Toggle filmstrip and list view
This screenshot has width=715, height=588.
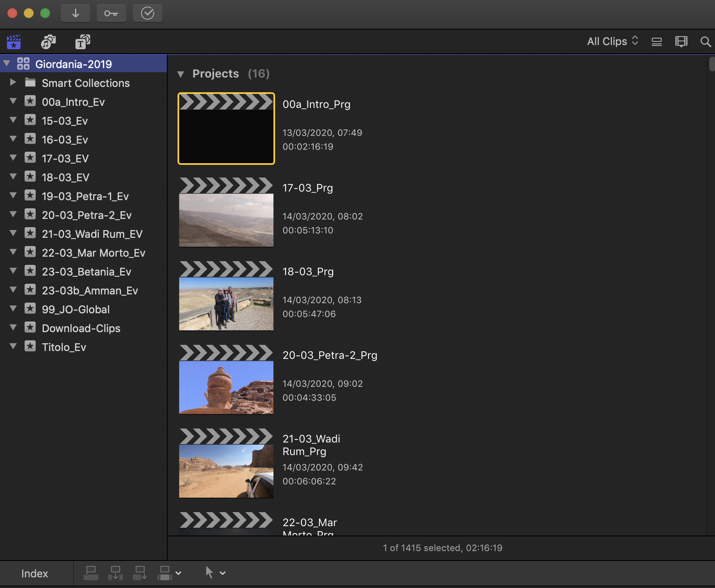[x=657, y=42]
